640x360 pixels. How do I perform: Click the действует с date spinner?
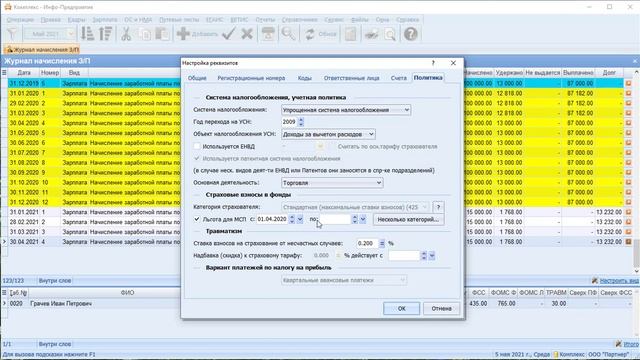[x=424, y=256]
